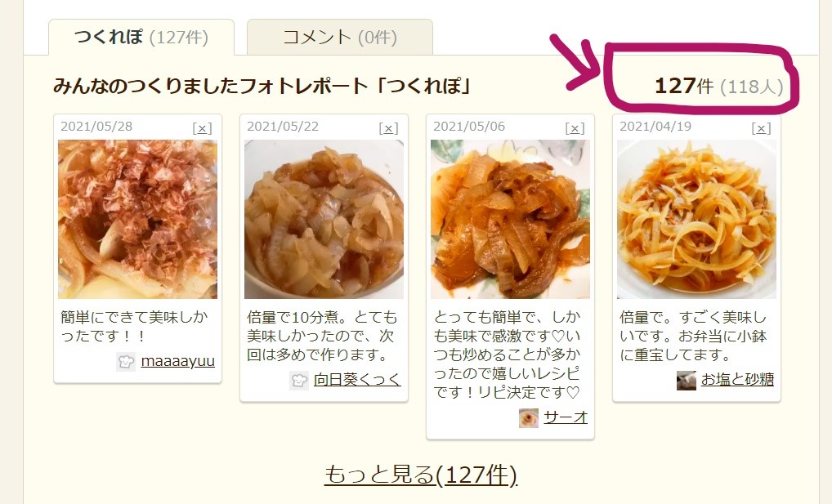Visit 向日葵くっく's profile link
832x504 pixels.
[x=357, y=380]
